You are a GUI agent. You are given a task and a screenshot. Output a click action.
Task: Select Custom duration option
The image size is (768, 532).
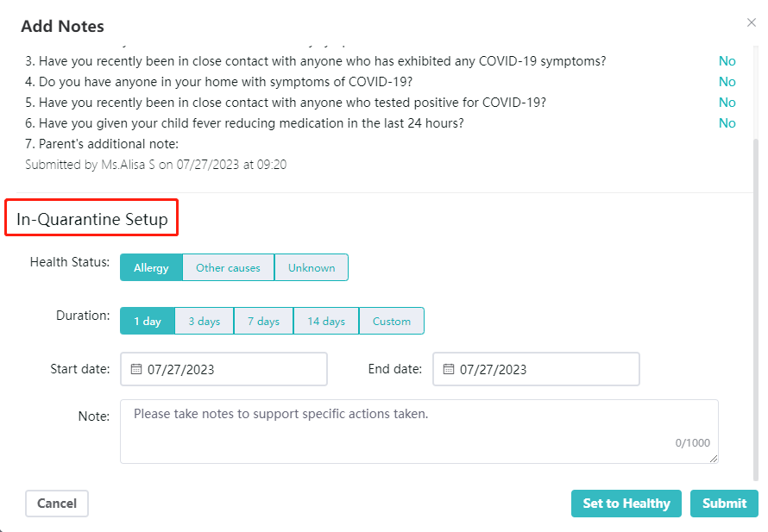(x=392, y=321)
